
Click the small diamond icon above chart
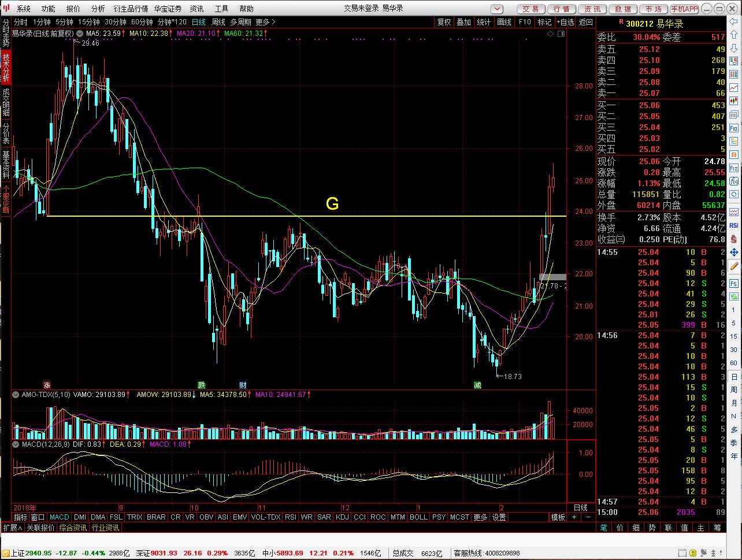click(x=551, y=34)
